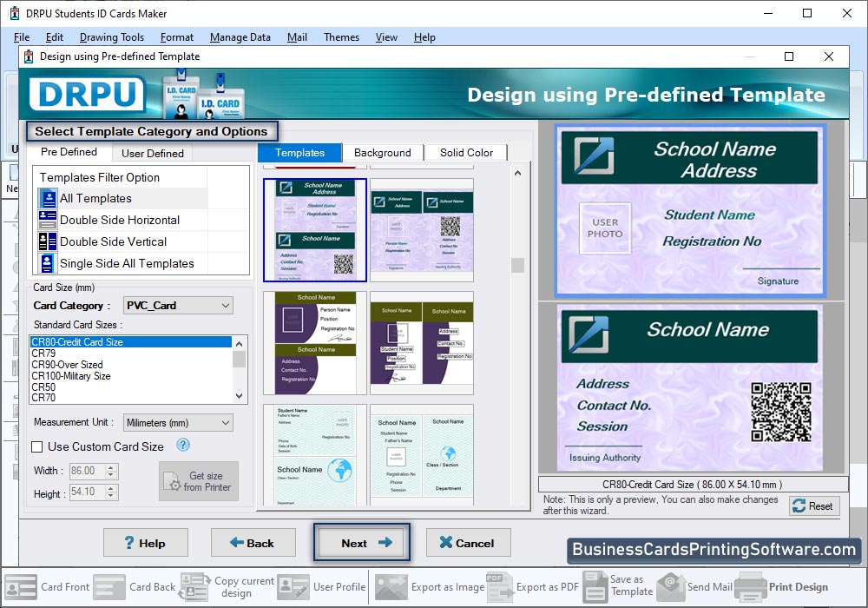This screenshot has width=868, height=608.
Task: Open the Themes menu
Action: 341,37
